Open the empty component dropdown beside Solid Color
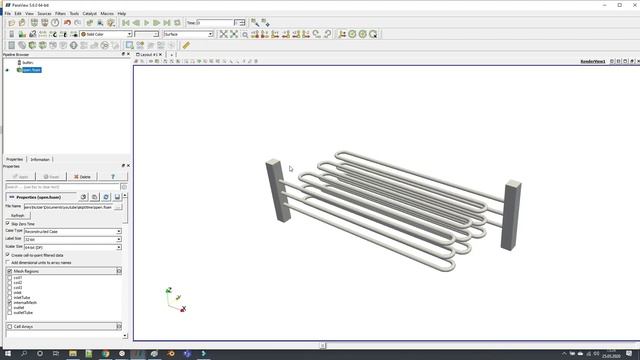 tap(147, 34)
